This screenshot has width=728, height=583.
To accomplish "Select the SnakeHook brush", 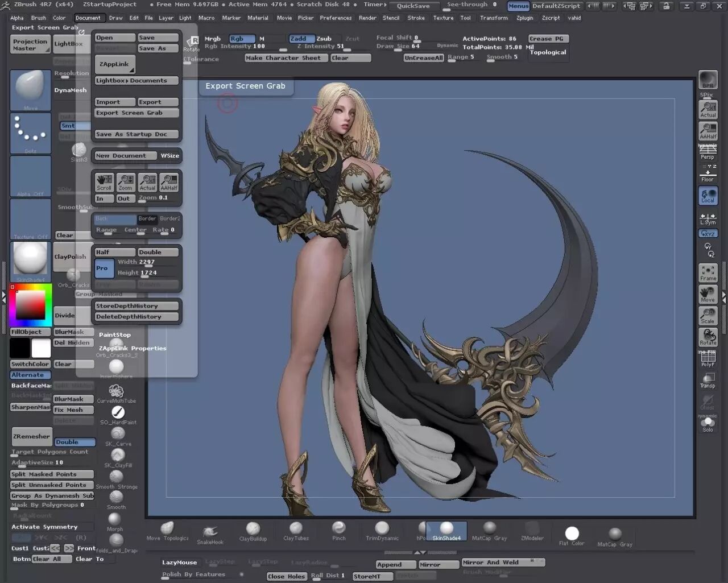I will click(210, 530).
